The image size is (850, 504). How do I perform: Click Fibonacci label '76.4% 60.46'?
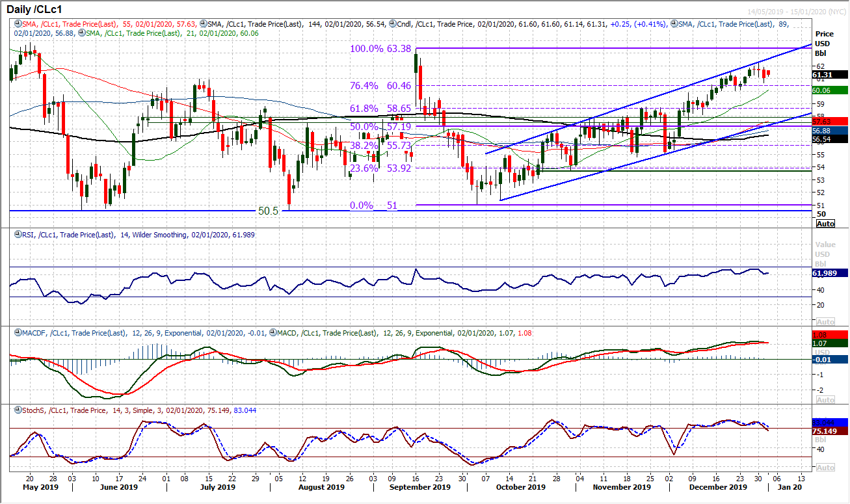[380, 86]
